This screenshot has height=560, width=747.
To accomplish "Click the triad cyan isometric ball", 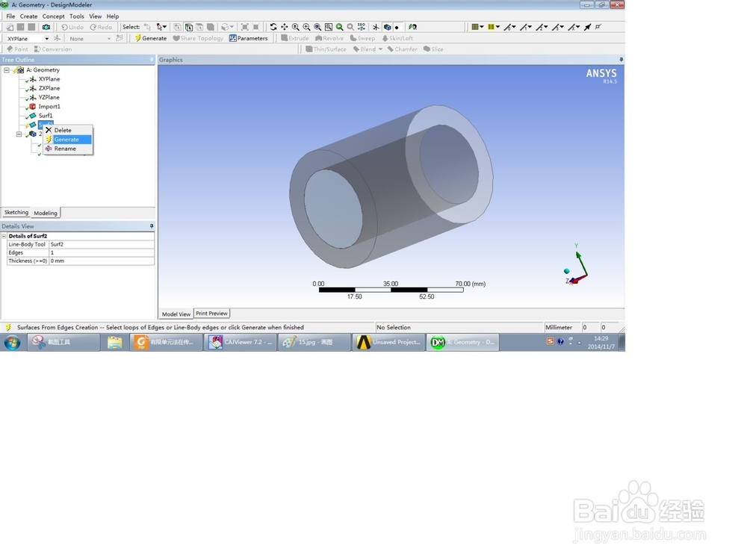I will [566, 271].
